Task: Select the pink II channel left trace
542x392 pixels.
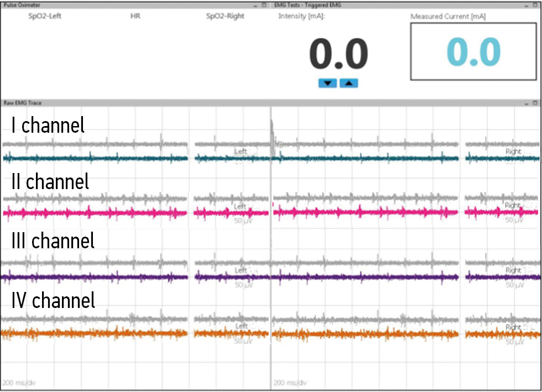Action: pyautogui.click(x=94, y=212)
